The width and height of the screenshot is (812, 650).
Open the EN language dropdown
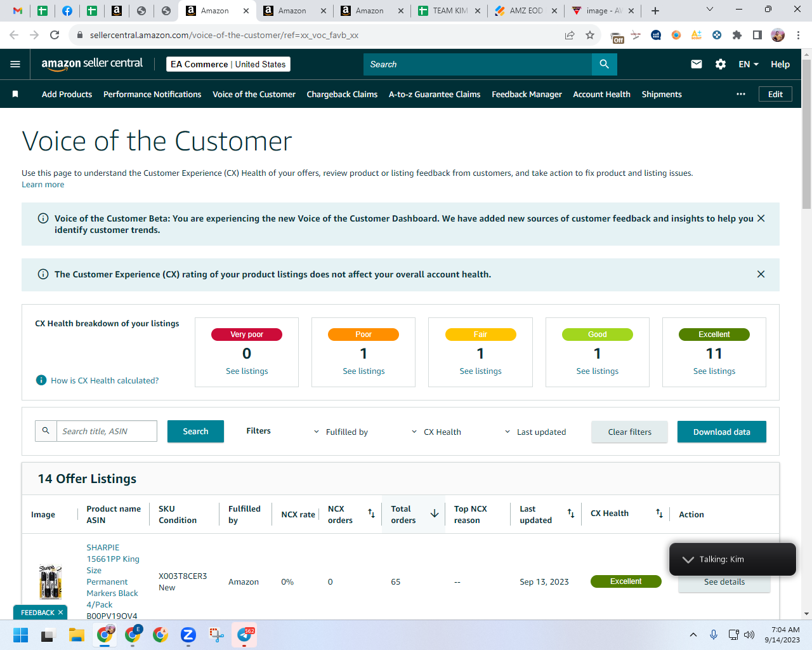[749, 64]
